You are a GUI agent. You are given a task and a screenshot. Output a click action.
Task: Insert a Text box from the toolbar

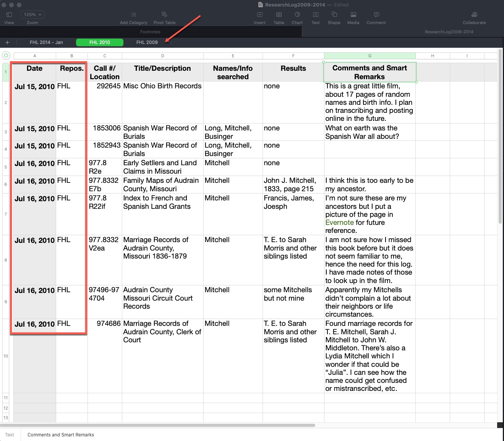point(315,15)
